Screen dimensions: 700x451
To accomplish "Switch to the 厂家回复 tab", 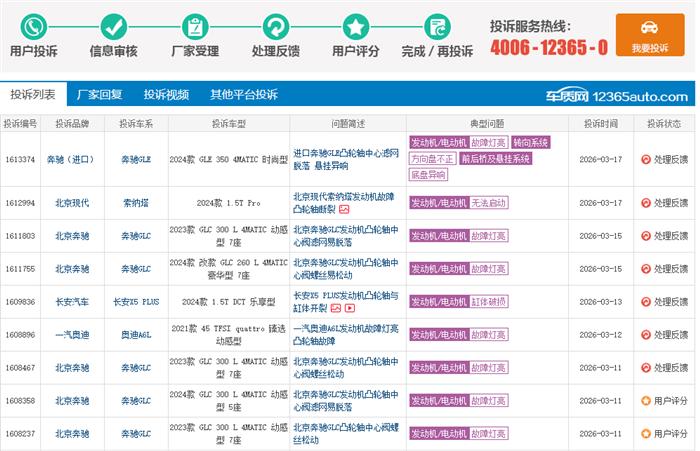I will click(x=99, y=95).
